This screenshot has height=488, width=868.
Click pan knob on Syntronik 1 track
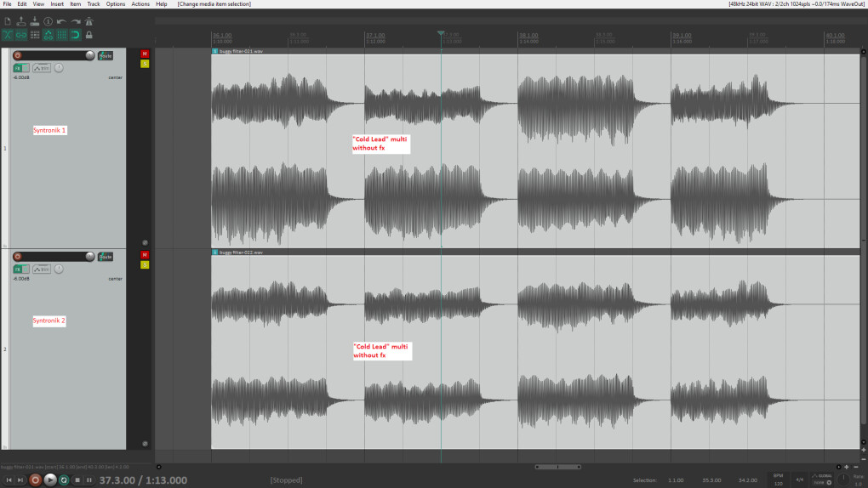click(59, 67)
